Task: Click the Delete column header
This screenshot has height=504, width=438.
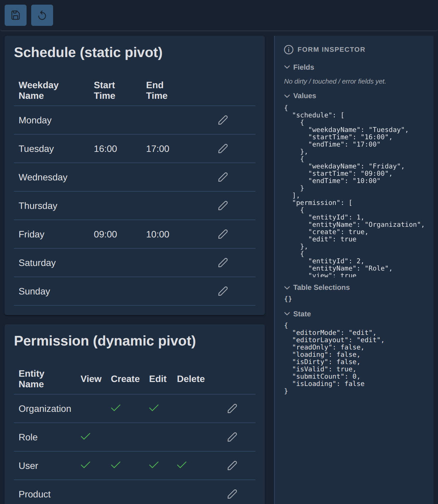Action: click(191, 379)
